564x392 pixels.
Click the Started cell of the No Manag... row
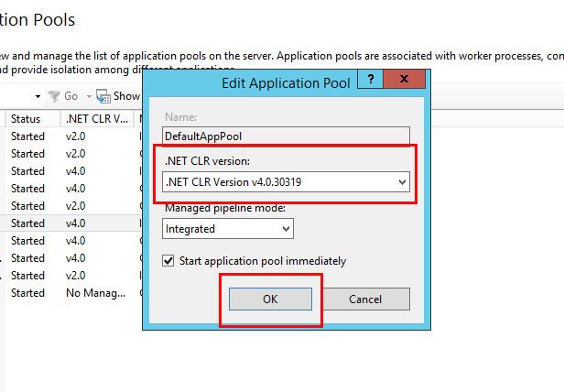pyautogui.click(x=27, y=293)
